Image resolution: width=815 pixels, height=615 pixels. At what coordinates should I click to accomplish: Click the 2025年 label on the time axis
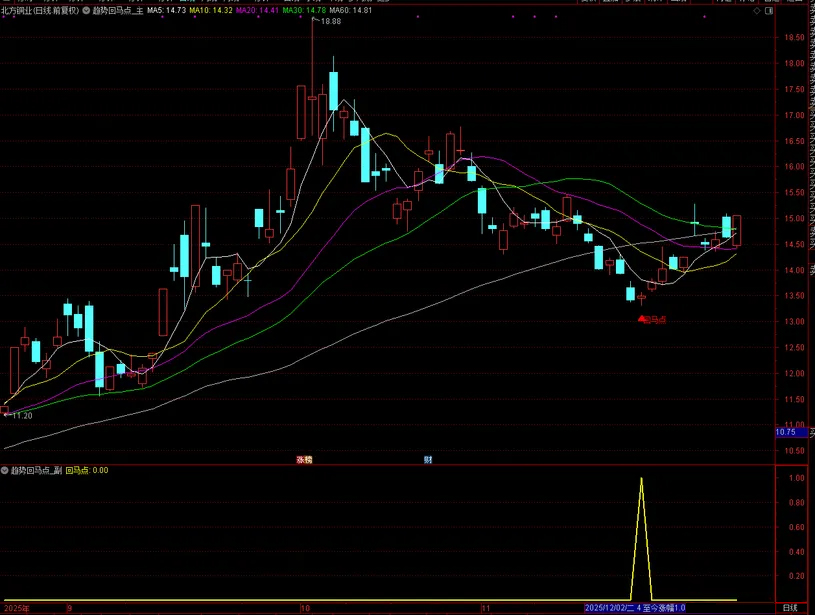coord(17,608)
